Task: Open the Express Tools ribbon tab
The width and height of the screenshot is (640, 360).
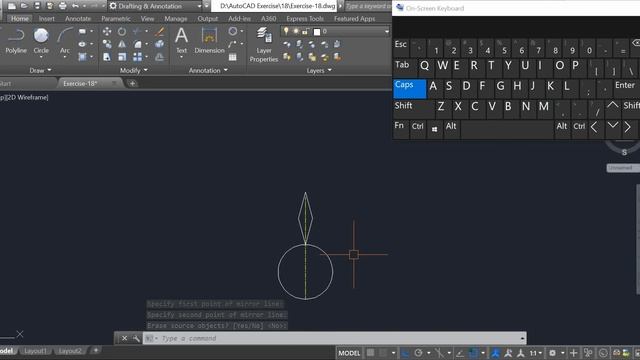Action: tap(305, 18)
